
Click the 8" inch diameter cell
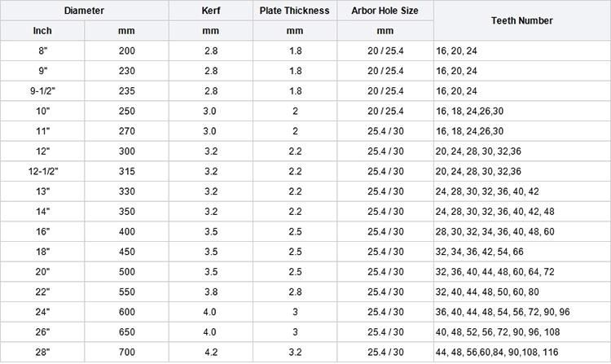click(42, 51)
